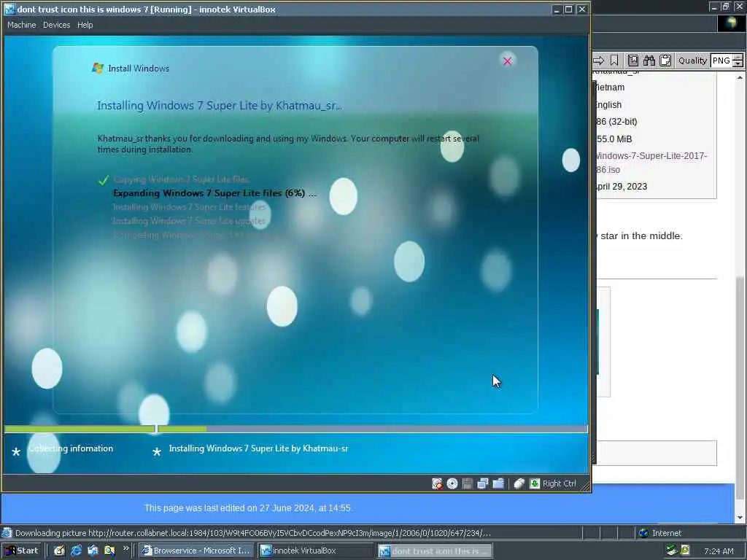Viewport: 747px width, 560px height.
Task: Close the Install Windows dialog with red X
Action: 508,61
